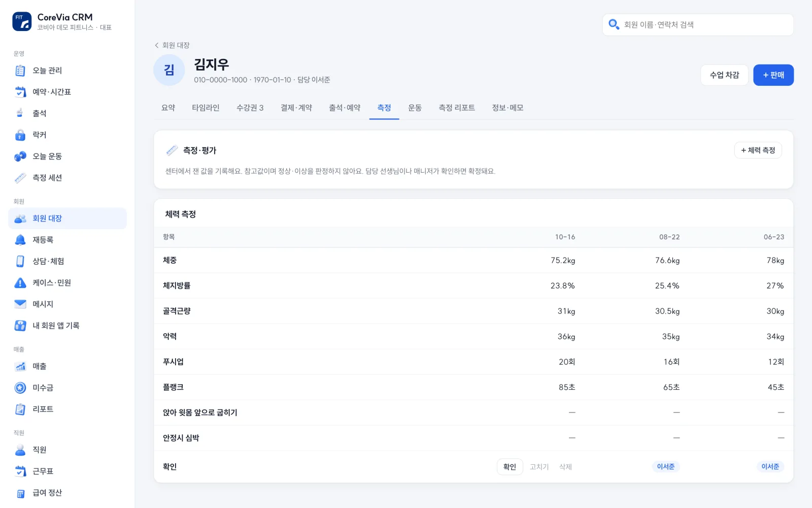Open 측정 세션 ruler icon
Image resolution: width=812 pixels, height=508 pixels.
tap(20, 177)
